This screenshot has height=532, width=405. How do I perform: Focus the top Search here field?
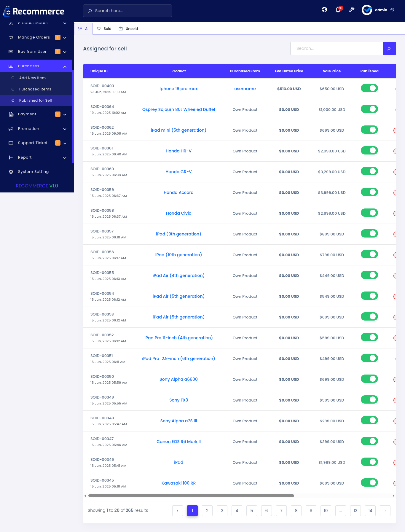pyautogui.click(x=127, y=11)
